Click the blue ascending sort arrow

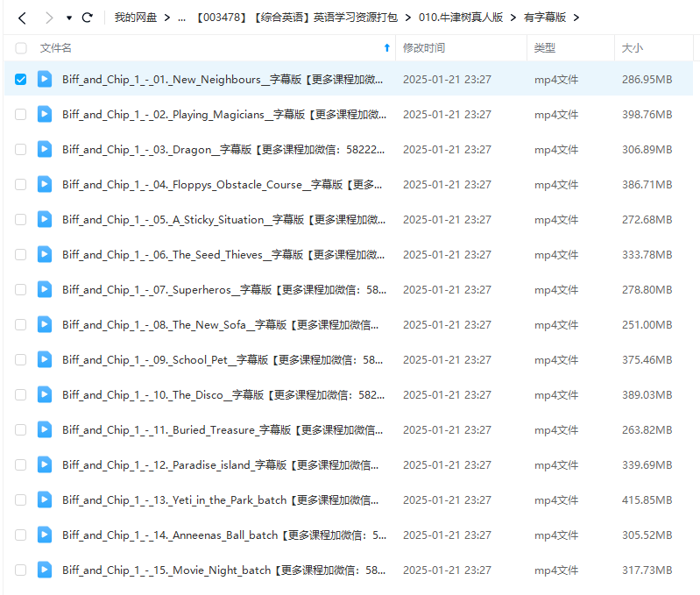(387, 48)
